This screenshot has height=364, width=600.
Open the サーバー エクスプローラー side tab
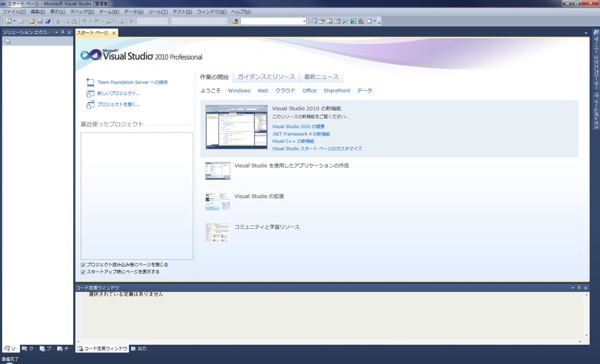596,59
